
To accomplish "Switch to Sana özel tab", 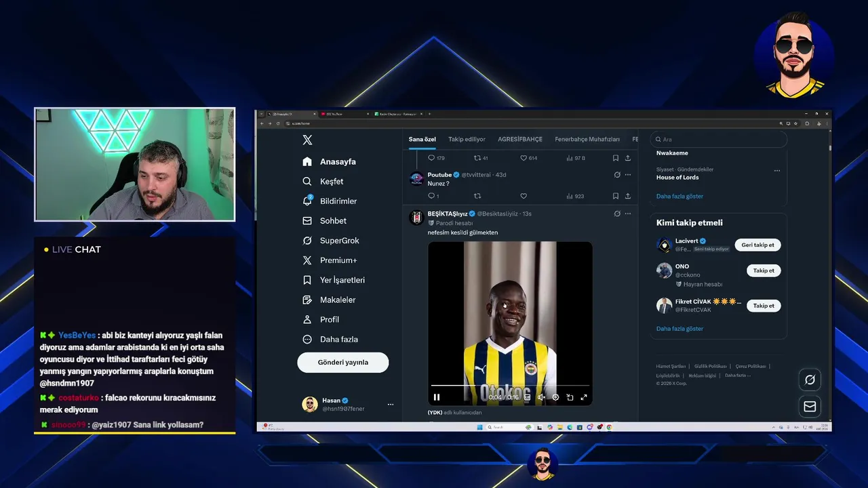I will pos(422,139).
